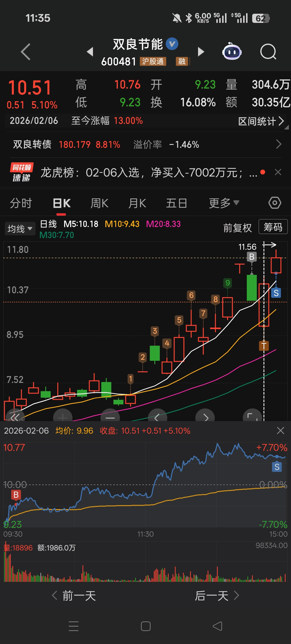Viewport: 291px width, 644px height.
Task: Tap the M5:10.18 moving average label
Action: click(81, 224)
